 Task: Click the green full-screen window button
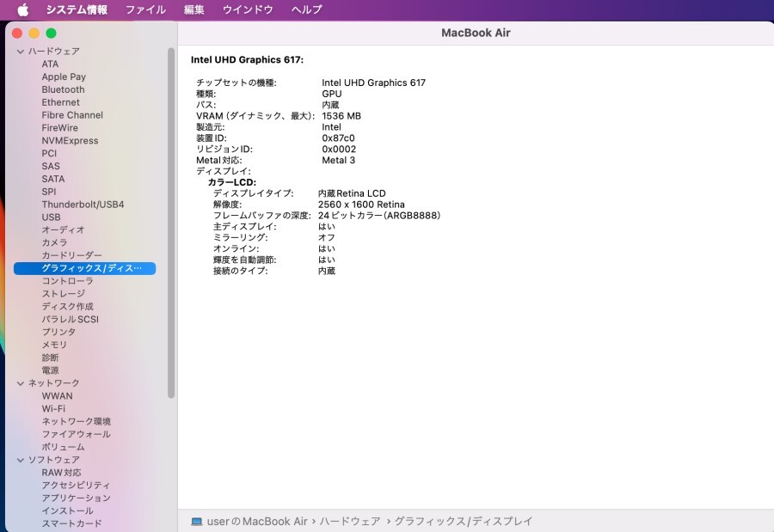51,33
